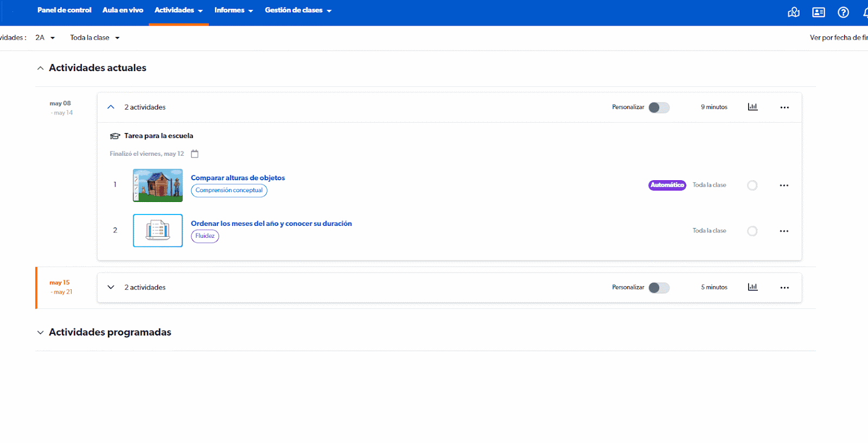This screenshot has width=868, height=443.
Task: Toggle Personalizar switch for may 08 activities
Action: tap(659, 107)
